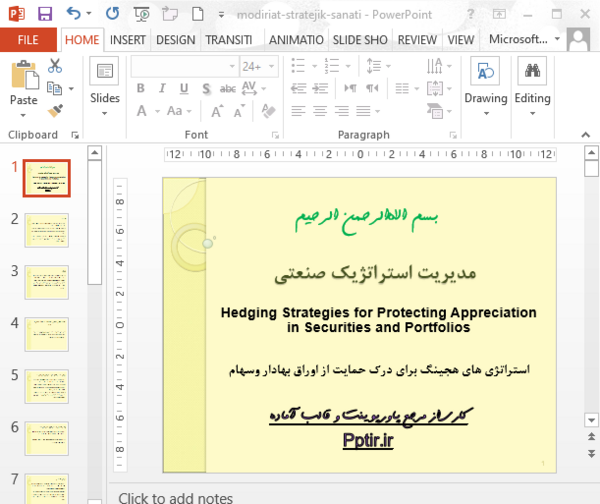The height and width of the screenshot is (504, 600).
Task: Expand the Paste options arrow
Action: (x=23, y=115)
